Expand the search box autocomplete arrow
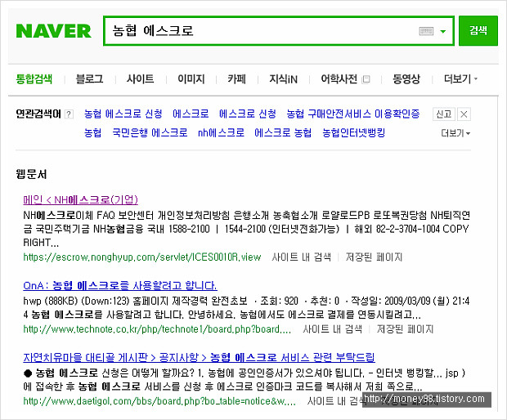Image resolution: width=507 pixels, height=420 pixels. (x=443, y=31)
